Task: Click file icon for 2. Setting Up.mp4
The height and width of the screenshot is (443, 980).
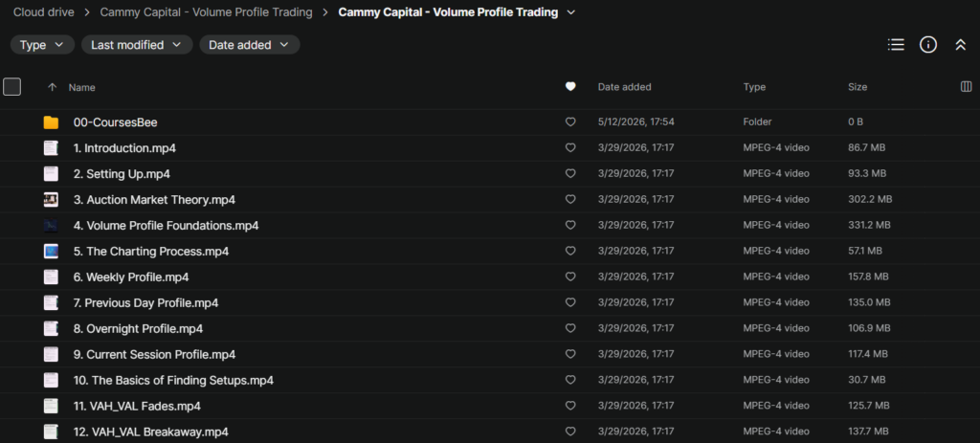Action: [x=52, y=174]
